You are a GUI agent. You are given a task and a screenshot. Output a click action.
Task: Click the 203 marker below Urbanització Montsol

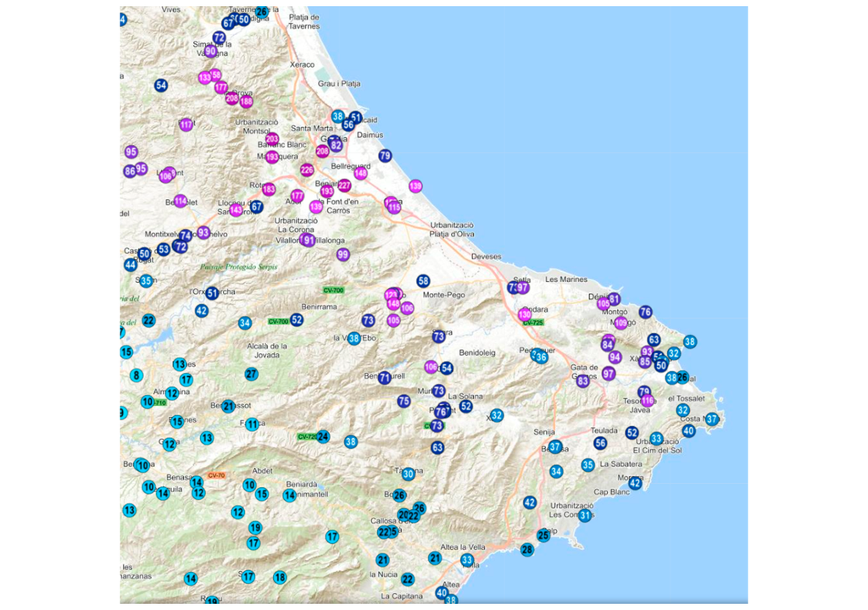tap(272, 139)
